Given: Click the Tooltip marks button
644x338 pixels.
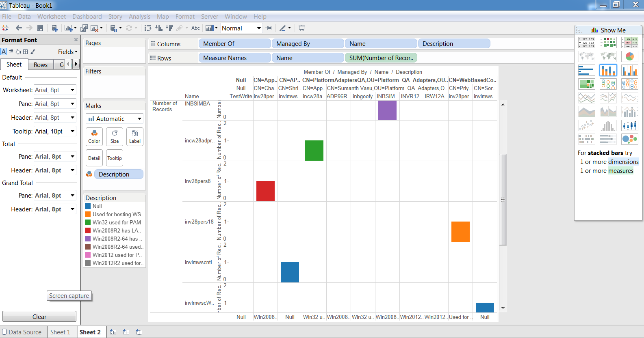Looking at the screenshot, I should [x=115, y=158].
